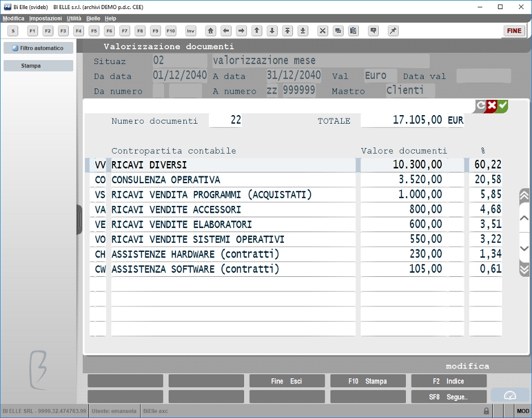Click the comment bubble toolbar icon

click(x=373, y=31)
